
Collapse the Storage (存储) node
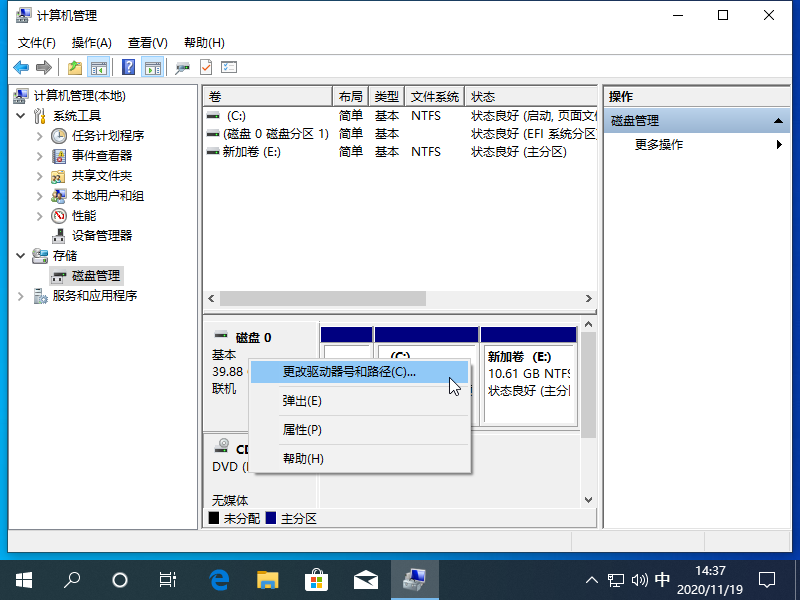coord(20,256)
